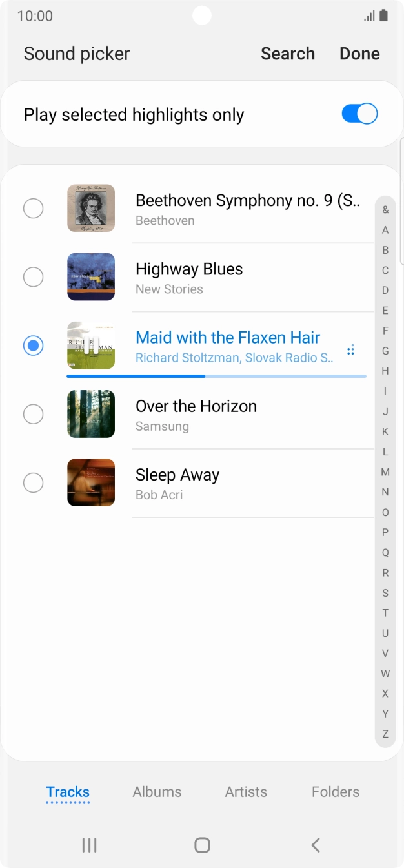Screen dimensions: 404x868
Task: Select the Beethoven Symphony no. 9 radio button
Action: pos(34,209)
